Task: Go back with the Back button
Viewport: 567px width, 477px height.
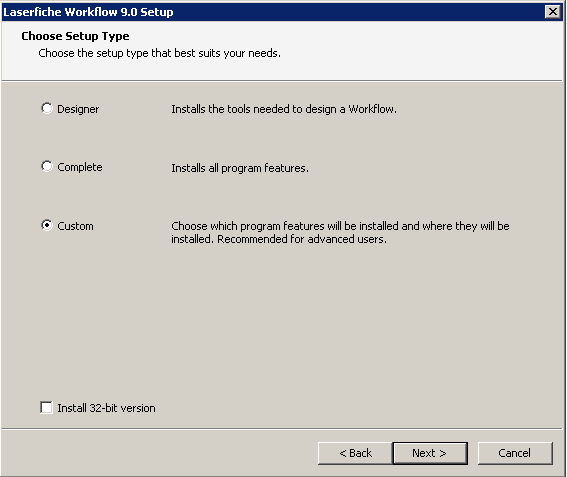Action: [355, 453]
